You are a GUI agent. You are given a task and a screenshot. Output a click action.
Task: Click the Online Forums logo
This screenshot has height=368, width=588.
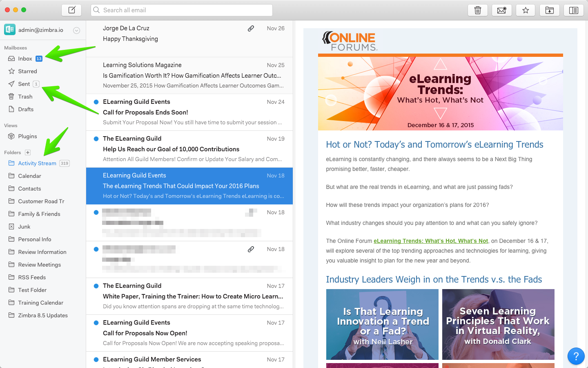(x=350, y=41)
